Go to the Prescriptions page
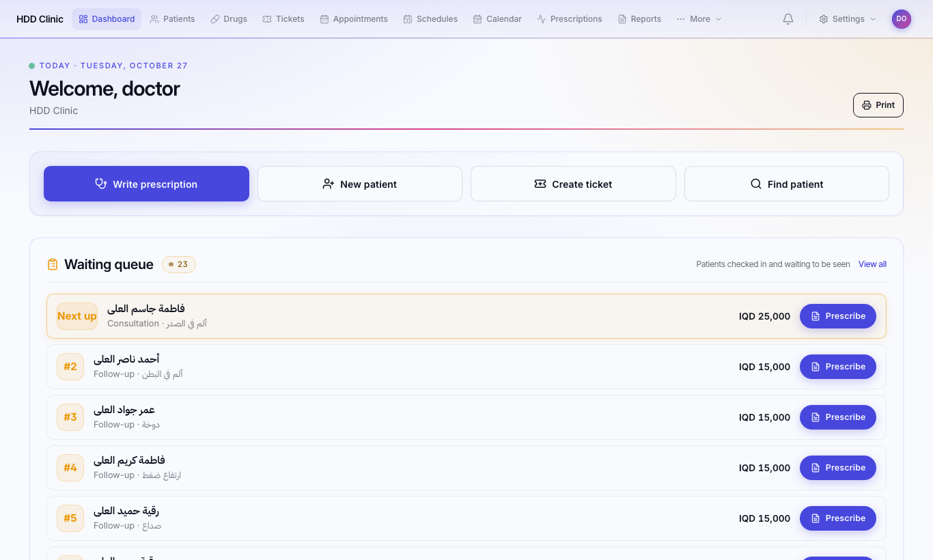Image resolution: width=933 pixels, height=560 pixels. pos(570,19)
